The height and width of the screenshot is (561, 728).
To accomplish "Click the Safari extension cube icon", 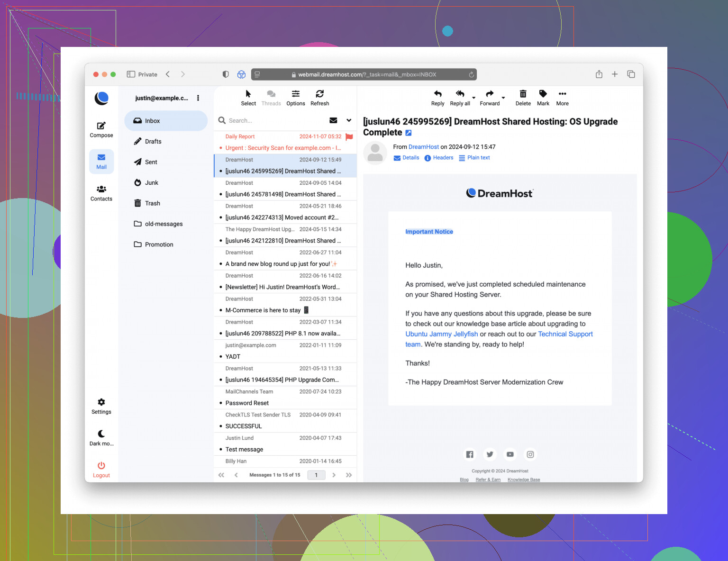I will (241, 74).
